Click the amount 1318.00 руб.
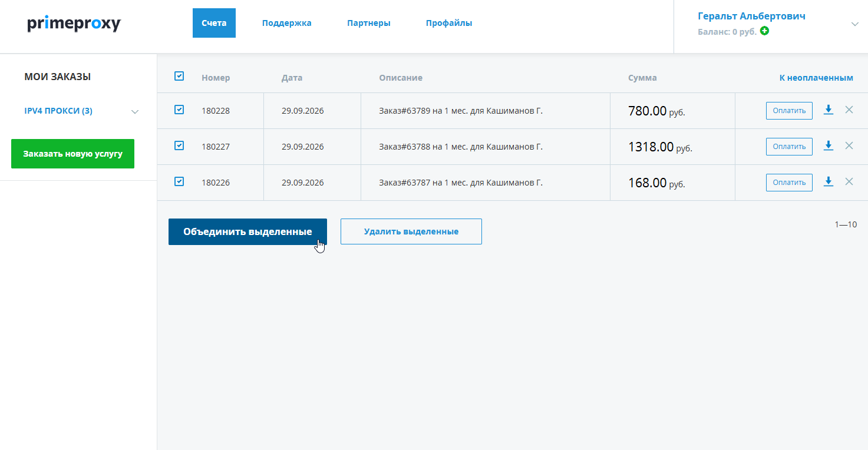 [660, 147]
